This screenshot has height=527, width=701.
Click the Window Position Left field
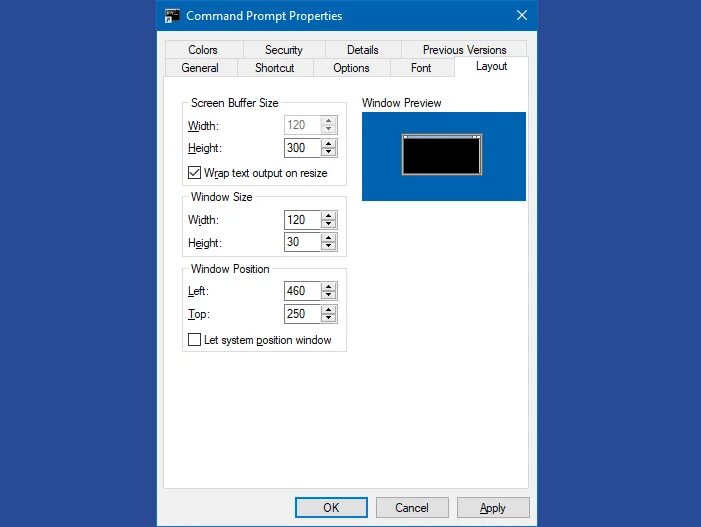(x=303, y=291)
